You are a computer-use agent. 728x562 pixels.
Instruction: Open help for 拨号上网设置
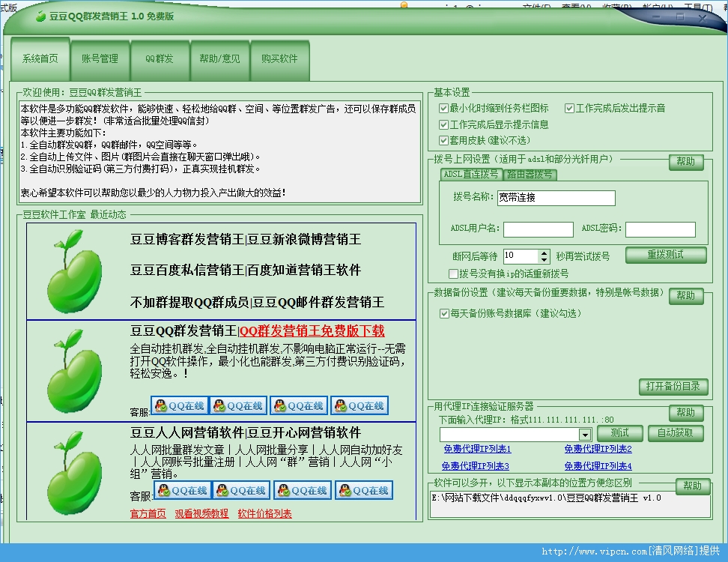pyautogui.click(x=686, y=162)
